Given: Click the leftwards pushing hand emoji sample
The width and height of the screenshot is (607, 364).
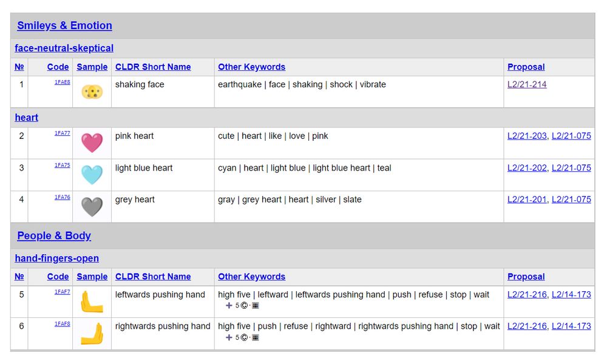Looking at the screenshot, I should click(92, 302).
